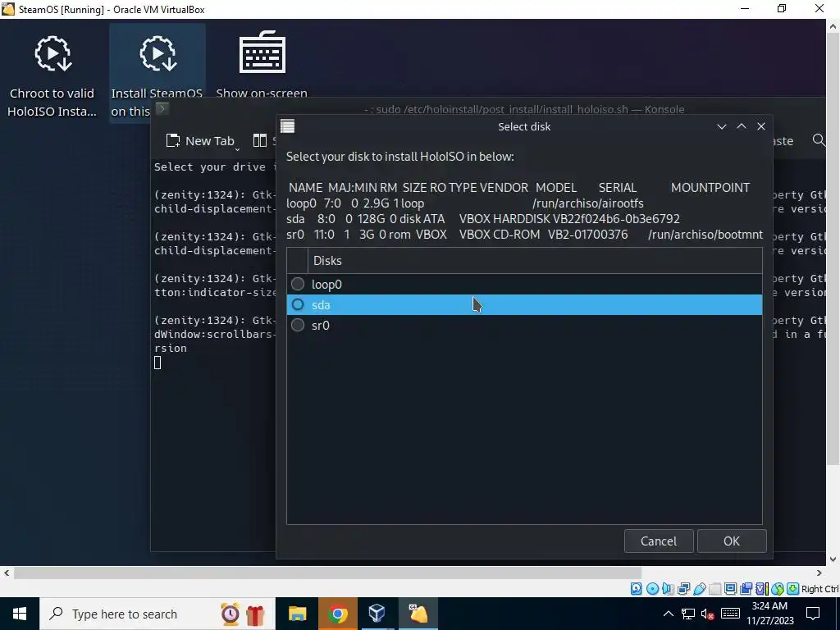Minimize the Select disk dialog

[x=722, y=126]
